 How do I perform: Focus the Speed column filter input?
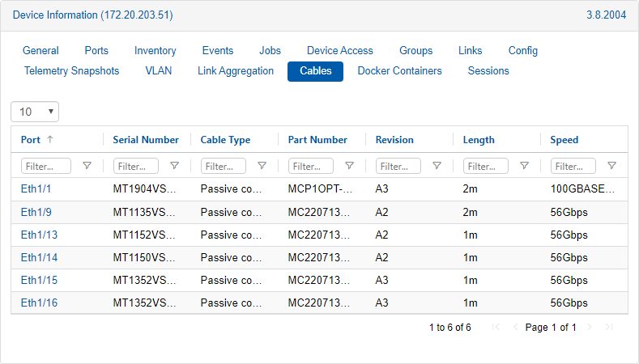tap(573, 166)
